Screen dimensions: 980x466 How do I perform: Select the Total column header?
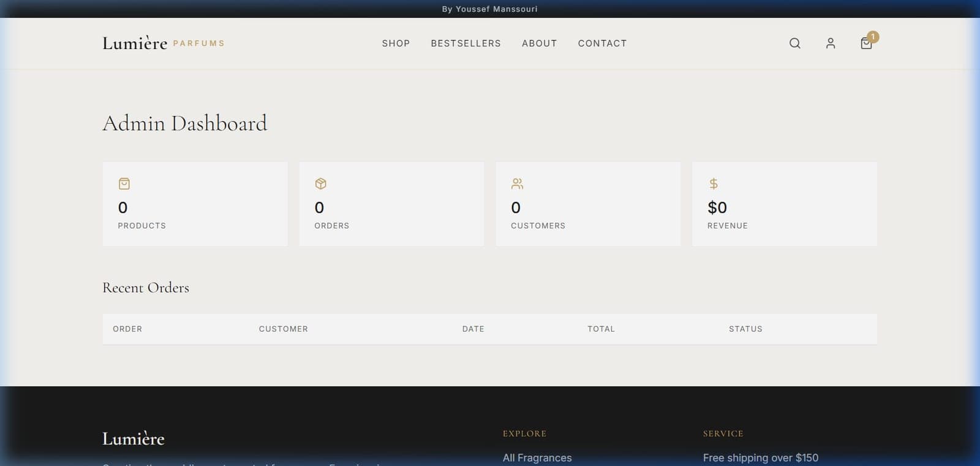(x=601, y=329)
